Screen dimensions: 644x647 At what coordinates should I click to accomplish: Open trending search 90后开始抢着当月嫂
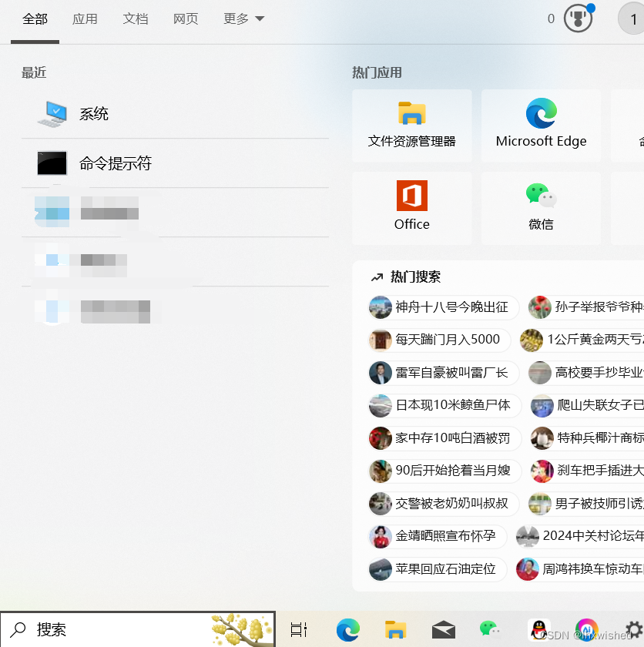444,471
